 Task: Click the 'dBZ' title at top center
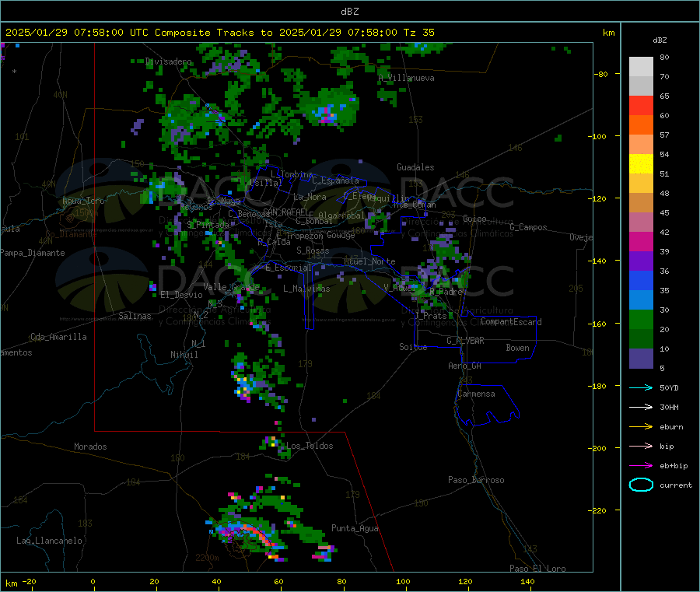349,12
